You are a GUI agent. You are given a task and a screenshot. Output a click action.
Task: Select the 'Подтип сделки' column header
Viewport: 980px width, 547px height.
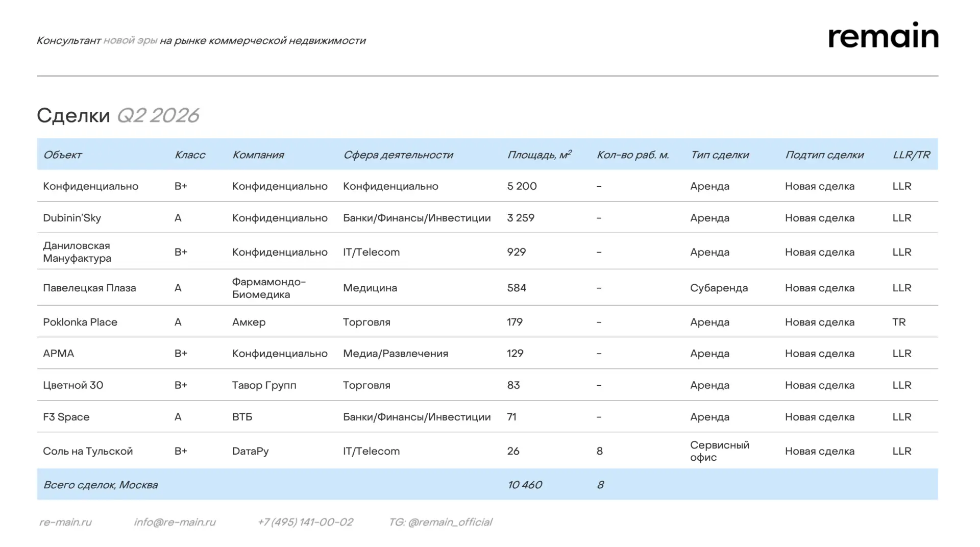[824, 155]
